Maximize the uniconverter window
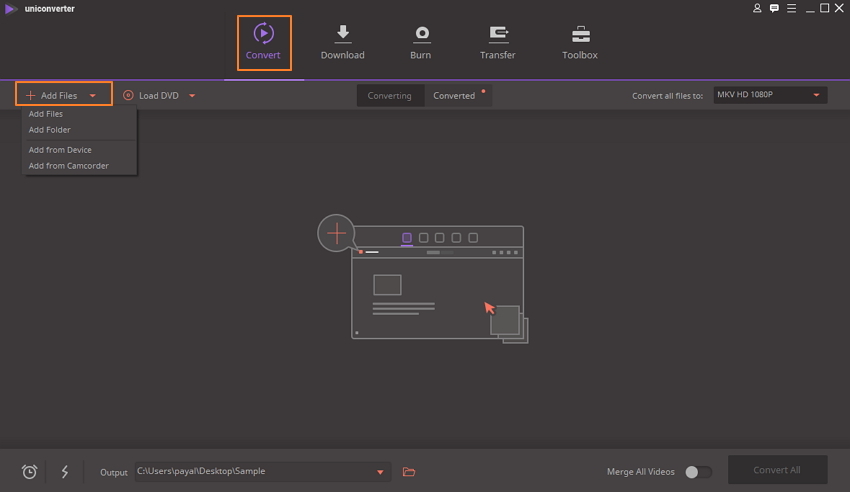The height and width of the screenshot is (492, 850). (825, 8)
